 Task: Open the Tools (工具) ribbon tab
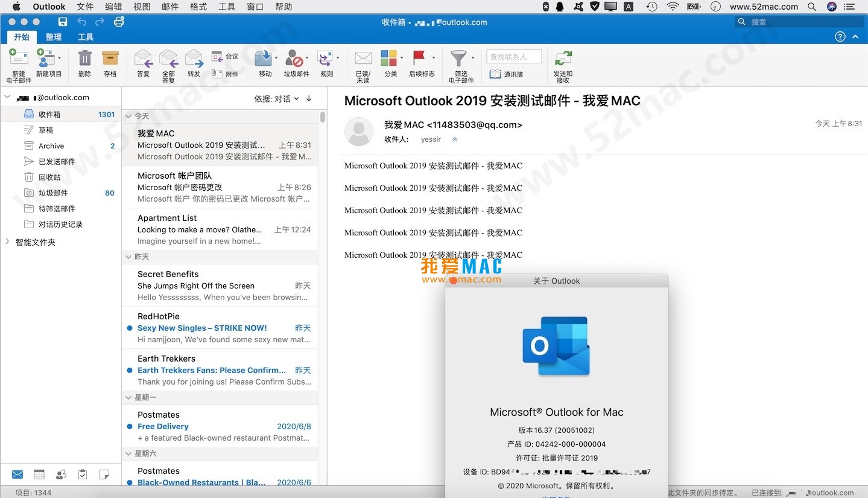(86, 37)
